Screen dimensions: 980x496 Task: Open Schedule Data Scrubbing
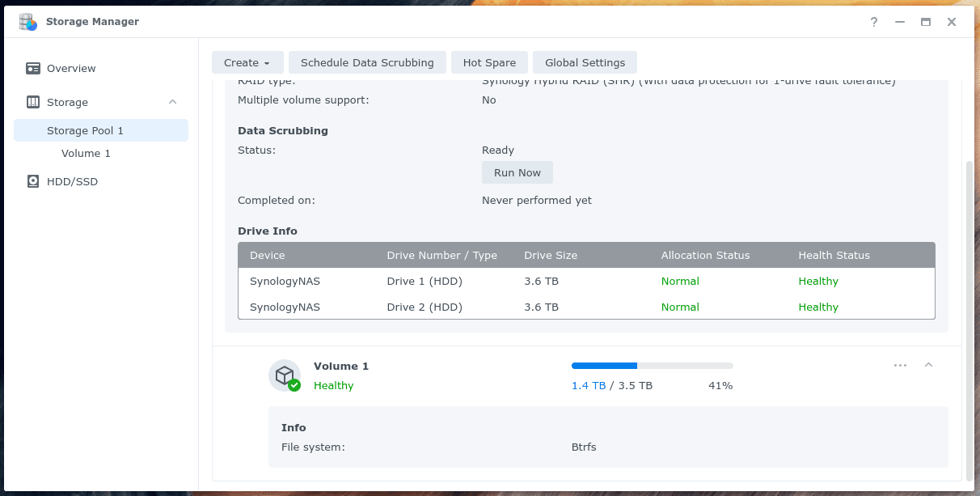click(367, 62)
